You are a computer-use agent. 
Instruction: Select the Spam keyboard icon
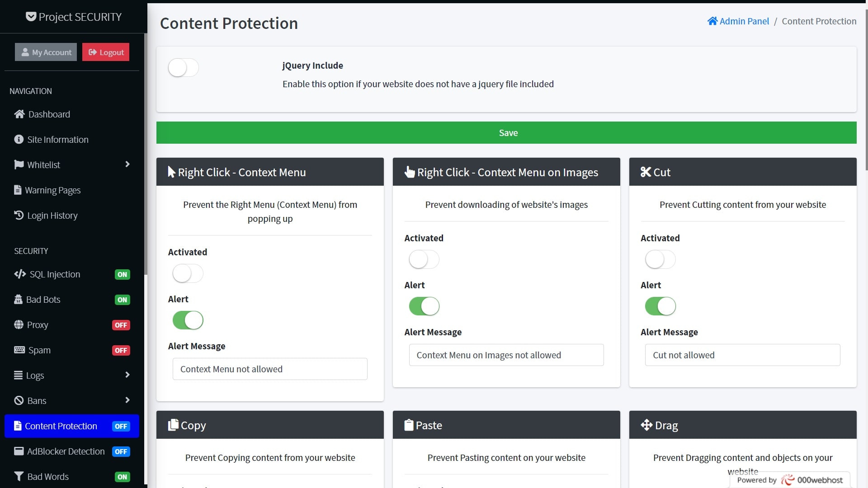click(19, 350)
